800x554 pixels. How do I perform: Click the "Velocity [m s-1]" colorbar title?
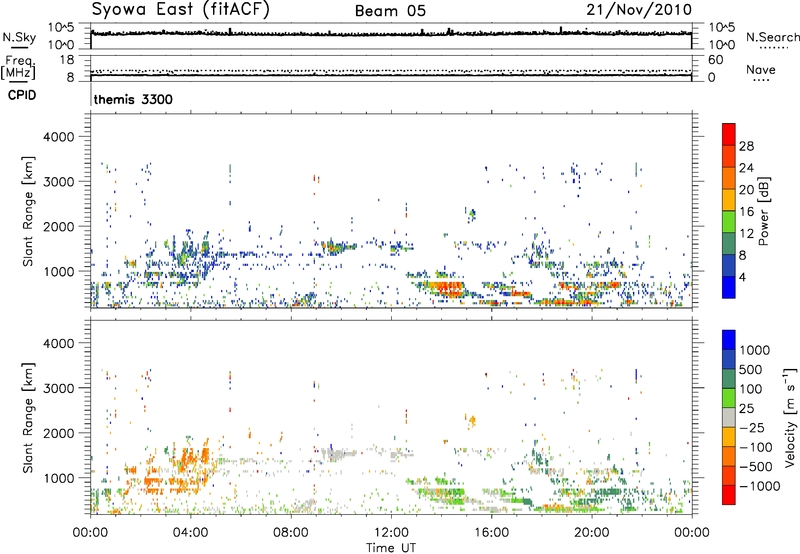(790, 417)
